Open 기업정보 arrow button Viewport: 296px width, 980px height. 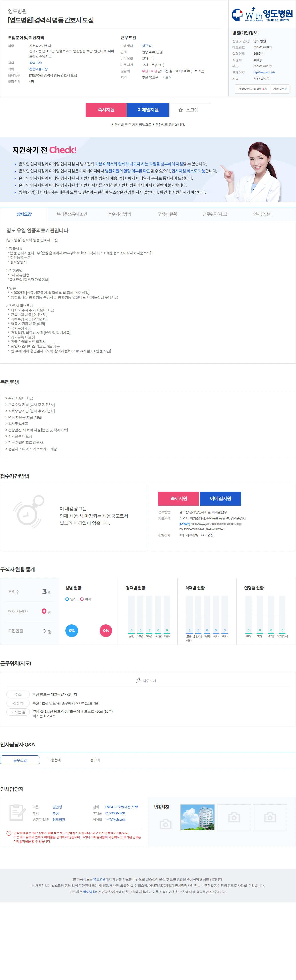click(280, 89)
